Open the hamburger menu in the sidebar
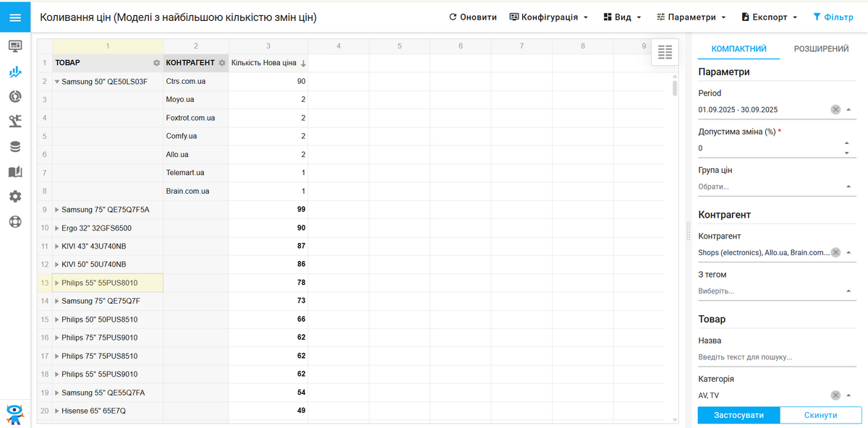The width and height of the screenshot is (868, 428). tap(15, 17)
